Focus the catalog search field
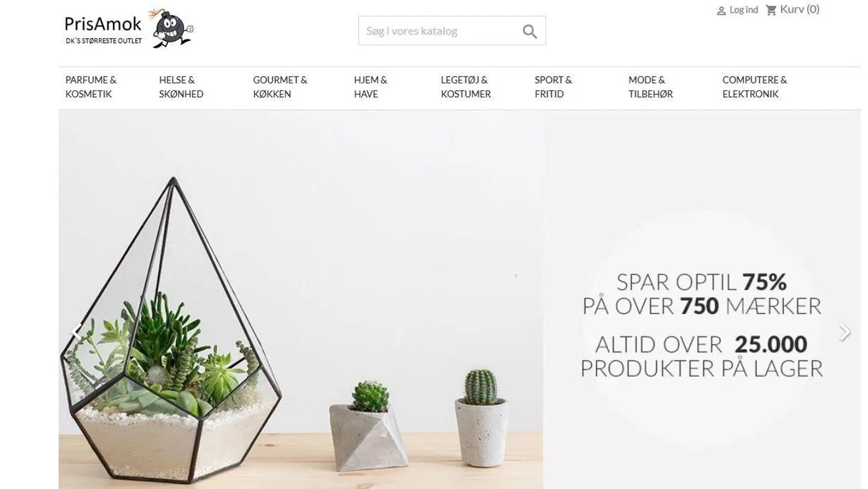Screen dimensions: 868x489 point(440,31)
